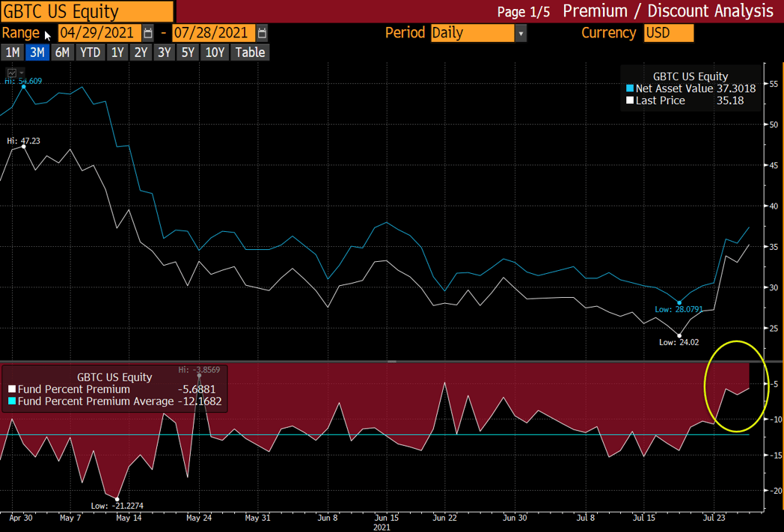Click the Apr 30 date axis label
The width and height of the screenshot is (784, 532).
21,518
